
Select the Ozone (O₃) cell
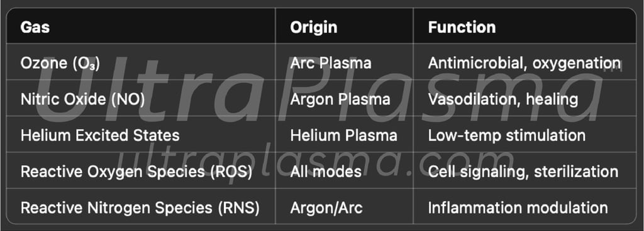click(141, 62)
